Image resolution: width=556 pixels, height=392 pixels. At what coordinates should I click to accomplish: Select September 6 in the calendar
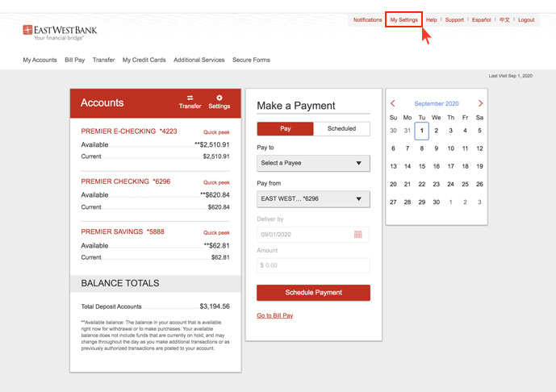click(393, 148)
